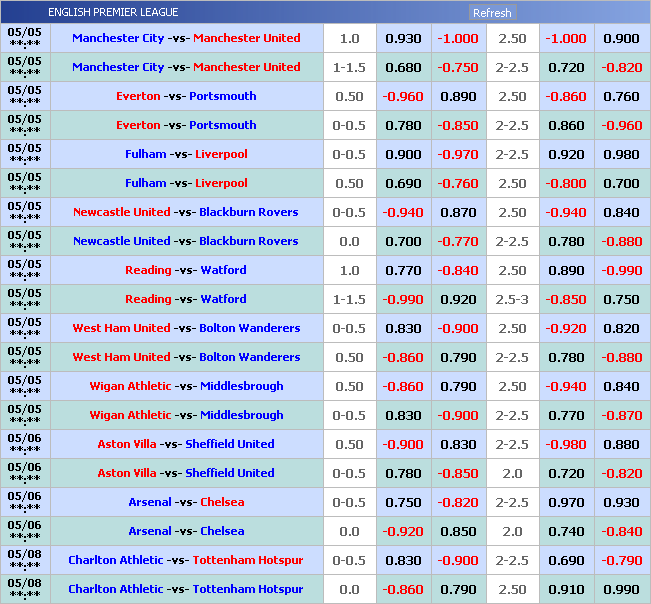Pick 0.970 odds for Arsenal vs Chelsea

pyautogui.click(x=566, y=502)
